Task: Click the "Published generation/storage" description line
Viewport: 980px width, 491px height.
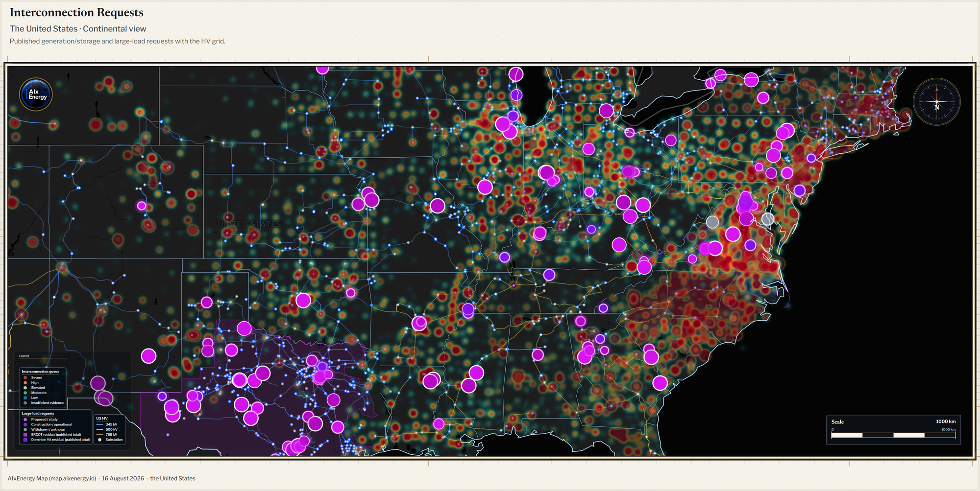Action: [x=118, y=41]
